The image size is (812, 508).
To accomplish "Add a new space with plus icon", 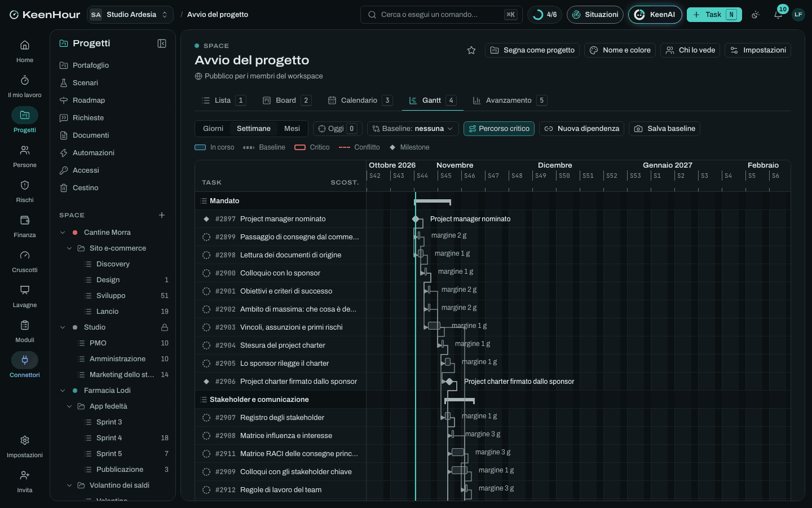I will [162, 215].
